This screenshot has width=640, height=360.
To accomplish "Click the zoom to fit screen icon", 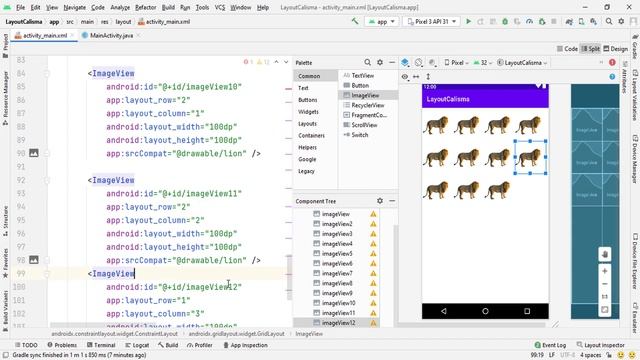I will [x=605, y=310].
